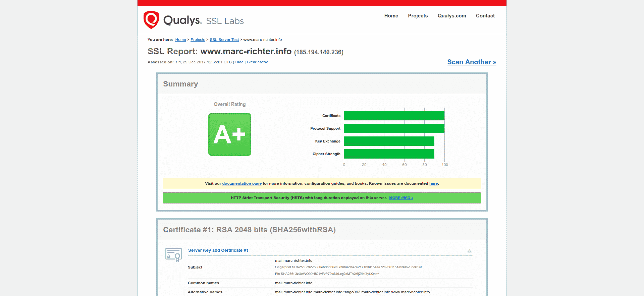
Task: Click the 'Server Key and Certificate #1' heading
Action: [218, 250]
